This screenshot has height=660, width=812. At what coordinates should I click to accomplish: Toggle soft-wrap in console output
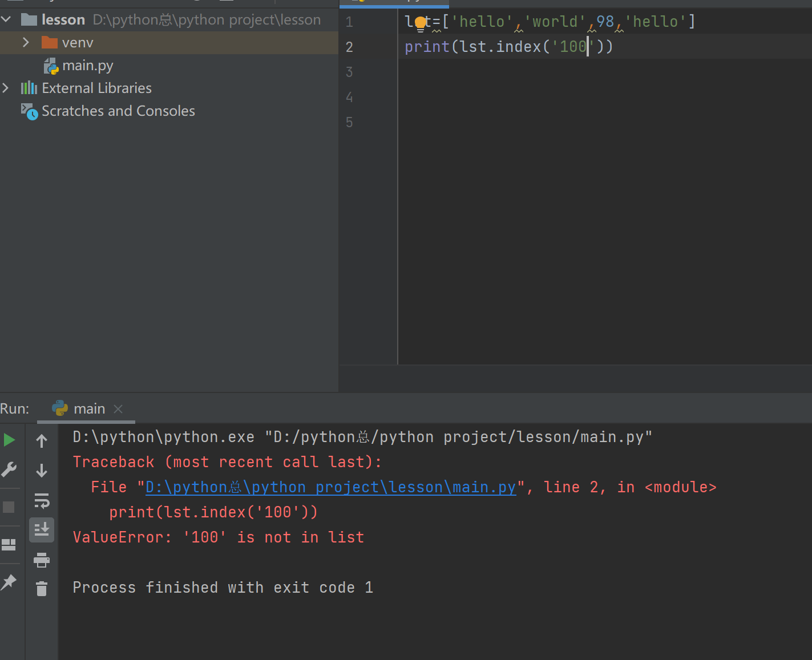coord(42,500)
